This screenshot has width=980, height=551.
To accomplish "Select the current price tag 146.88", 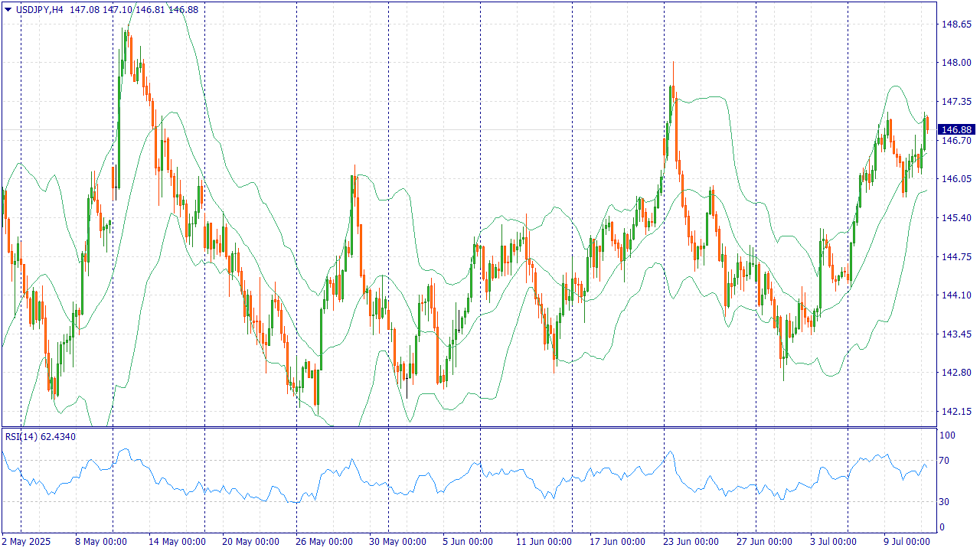I will (956, 130).
